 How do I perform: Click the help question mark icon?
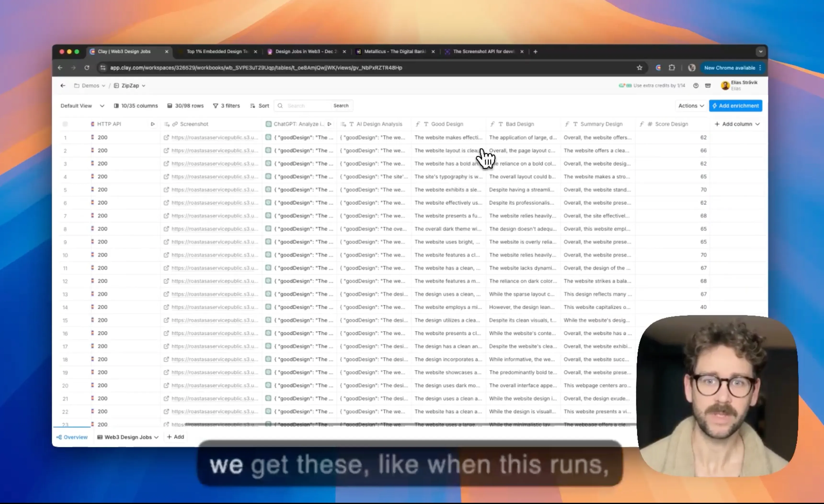click(x=696, y=86)
